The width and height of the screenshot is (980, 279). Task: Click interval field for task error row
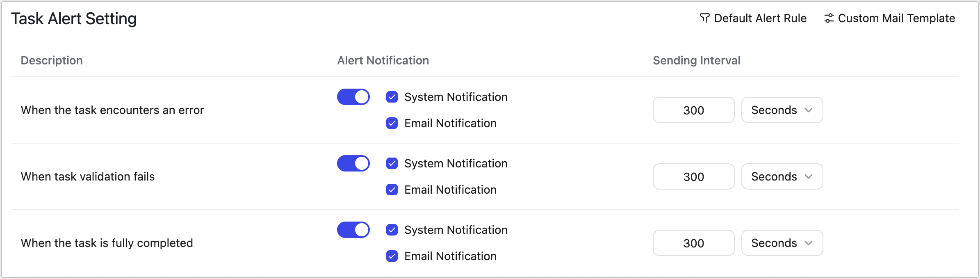[x=693, y=110]
